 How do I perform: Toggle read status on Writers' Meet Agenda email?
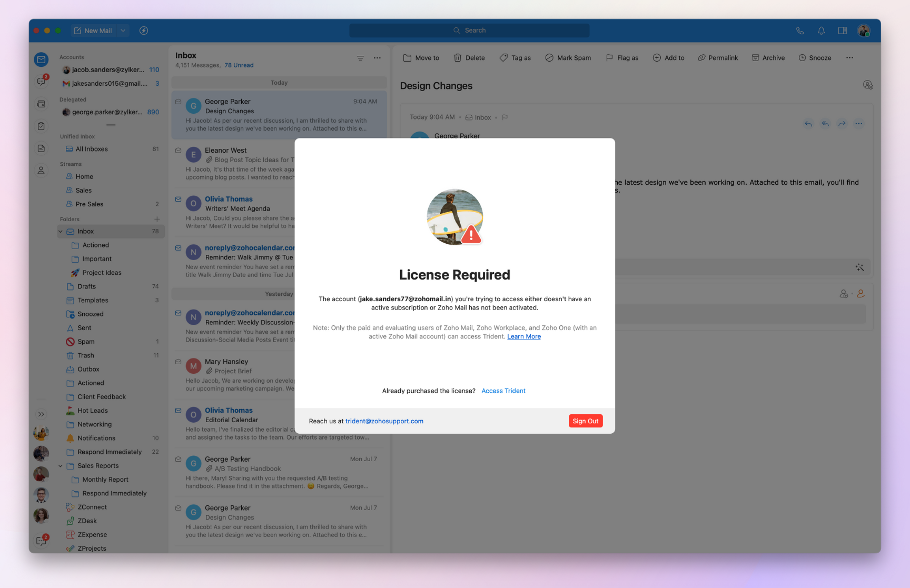click(178, 200)
